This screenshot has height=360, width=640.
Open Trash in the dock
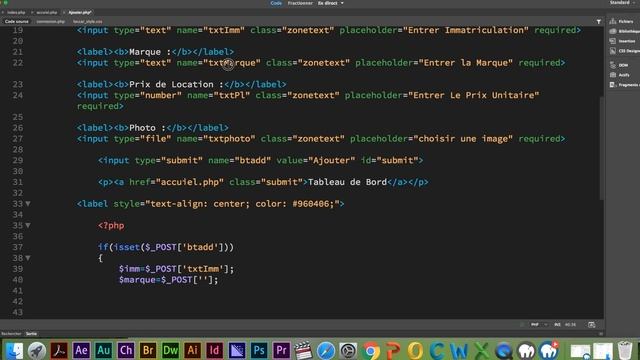click(624, 350)
